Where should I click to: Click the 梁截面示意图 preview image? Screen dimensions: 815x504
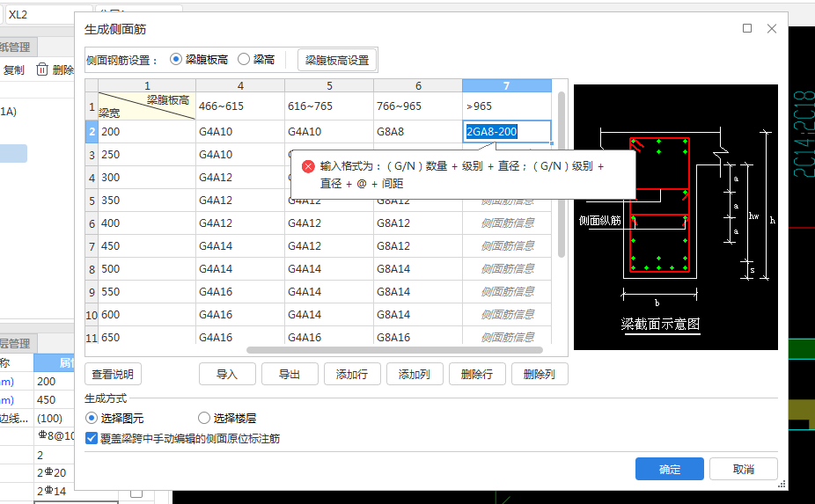[x=676, y=217]
